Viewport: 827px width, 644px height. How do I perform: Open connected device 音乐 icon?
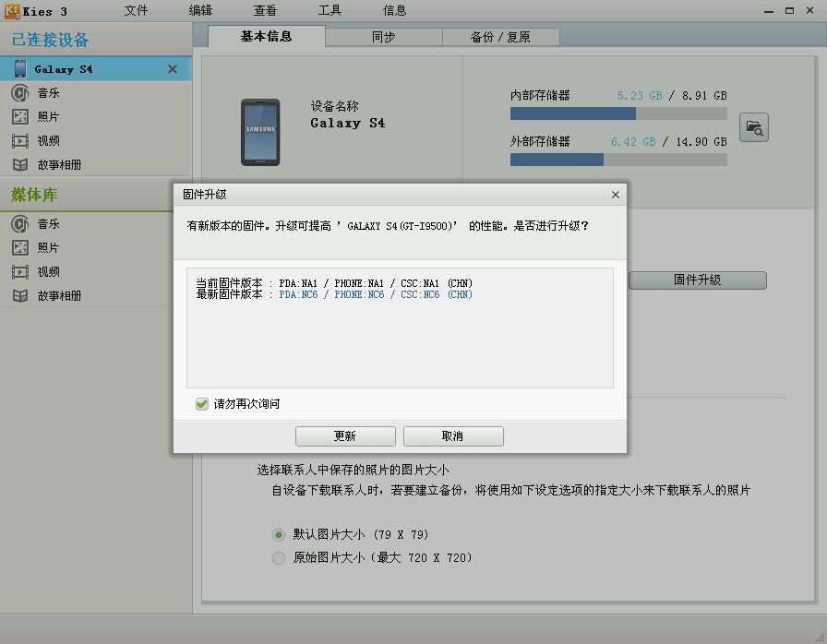20,93
